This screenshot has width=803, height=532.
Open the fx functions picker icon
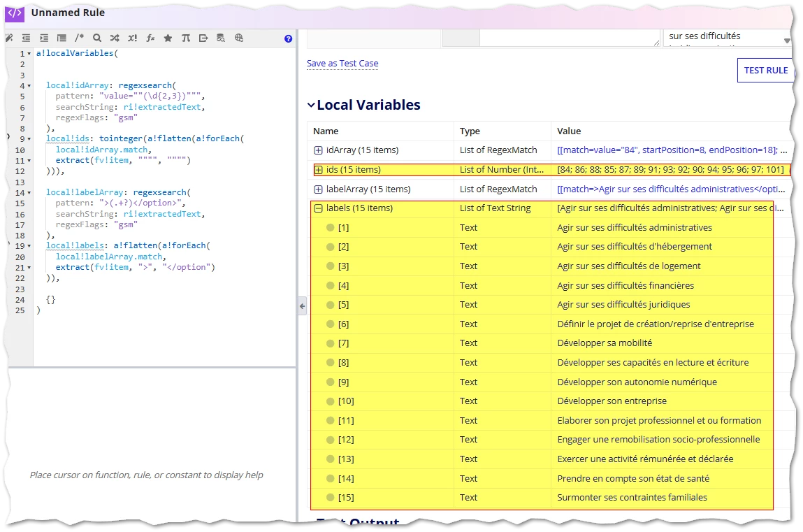click(150, 38)
